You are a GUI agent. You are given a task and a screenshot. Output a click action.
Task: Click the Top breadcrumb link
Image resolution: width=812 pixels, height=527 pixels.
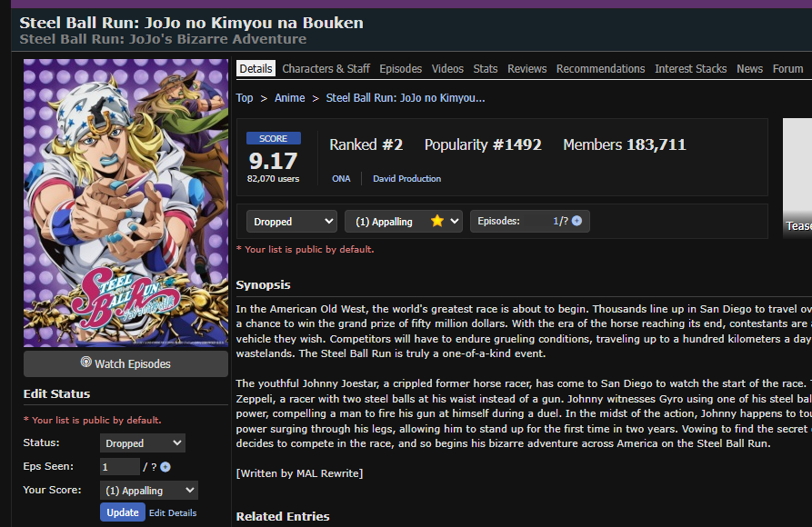click(x=245, y=98)
